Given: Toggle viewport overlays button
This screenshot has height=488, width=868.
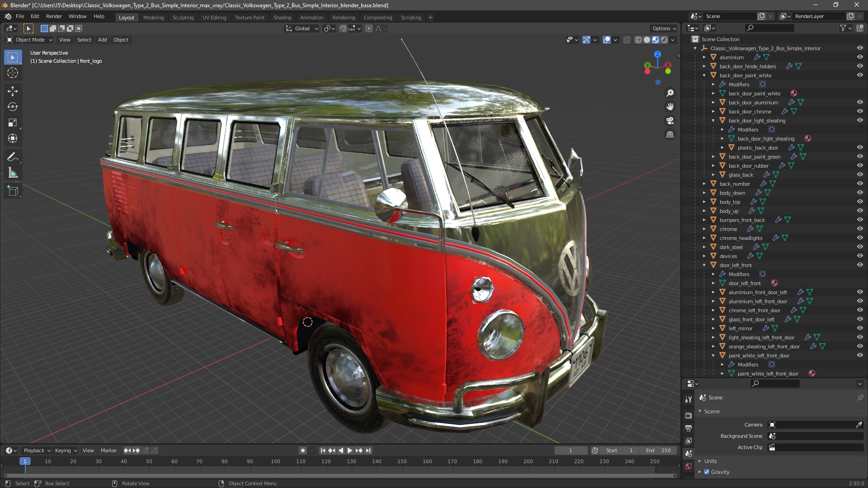Looking at the screenshot, I should coord(607,40).
